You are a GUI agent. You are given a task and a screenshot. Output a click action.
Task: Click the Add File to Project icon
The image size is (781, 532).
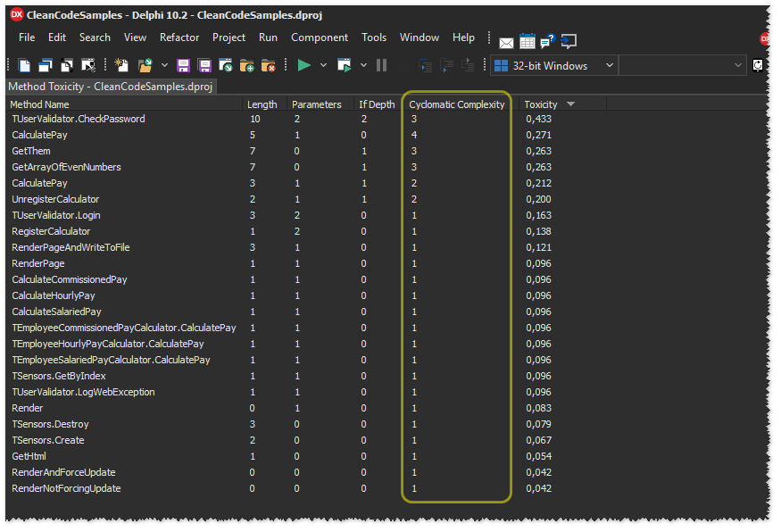tap(247, 65)
